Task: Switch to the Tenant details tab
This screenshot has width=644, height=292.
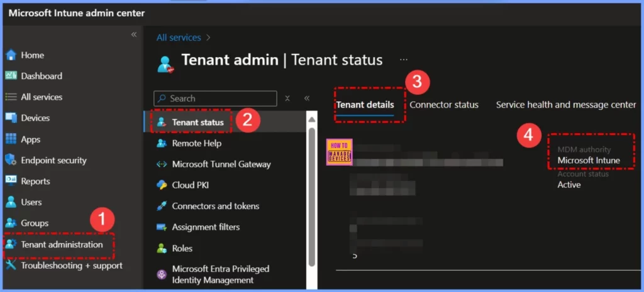Action: [x=365, y=105]
